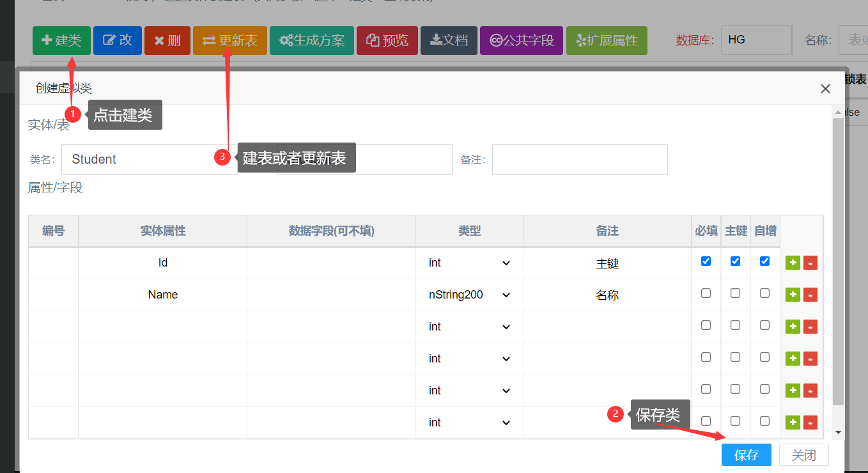Check 主键 checkbox in the Name row
This screenshot has width=868, height=473.
click(x=735, y=293)
